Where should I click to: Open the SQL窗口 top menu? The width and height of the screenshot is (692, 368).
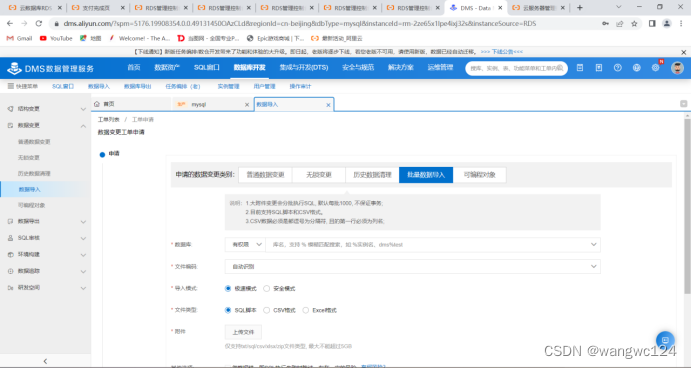click(207, 68)
